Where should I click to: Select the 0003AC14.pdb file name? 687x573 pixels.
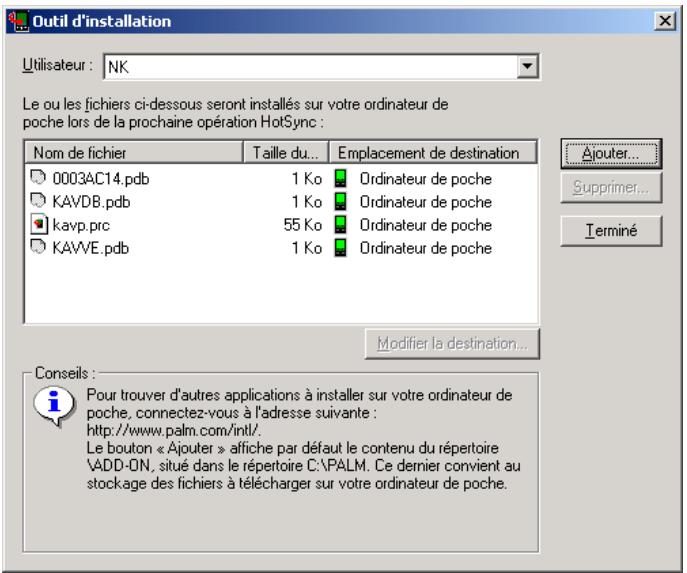tap(101, 179)
